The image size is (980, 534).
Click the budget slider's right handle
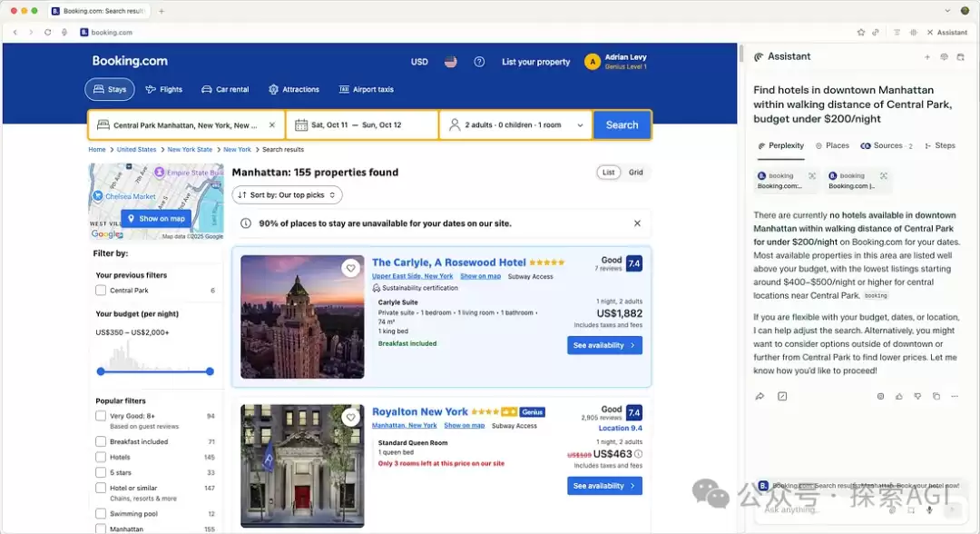point(210,371)
